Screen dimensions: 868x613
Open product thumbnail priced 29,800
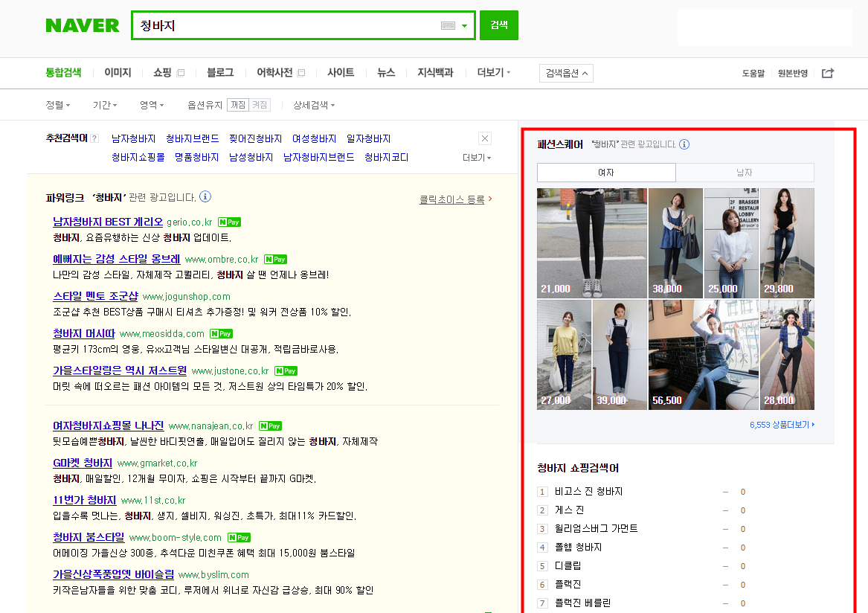(787, 243)
